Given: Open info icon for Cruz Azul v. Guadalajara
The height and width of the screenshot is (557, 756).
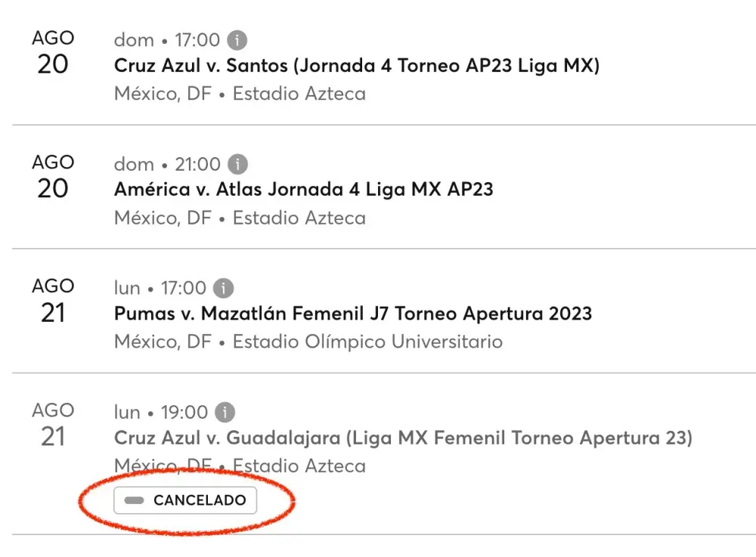Looking at the screenshot, I should coord(224,413).
